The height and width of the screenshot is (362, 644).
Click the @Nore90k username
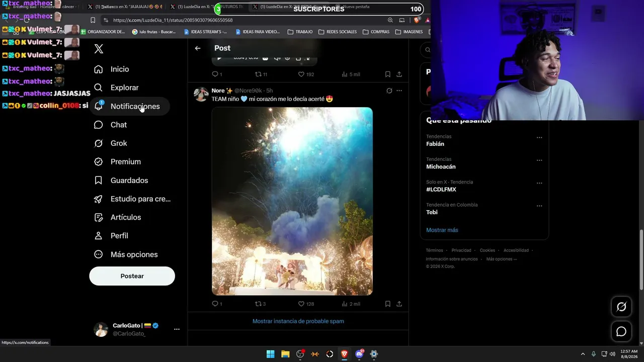coord(248,90)
